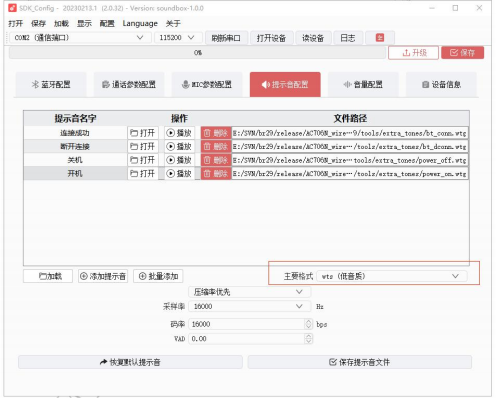
Task: Switch to the 蓝牙配置 tab
Action: pos(51,85)
